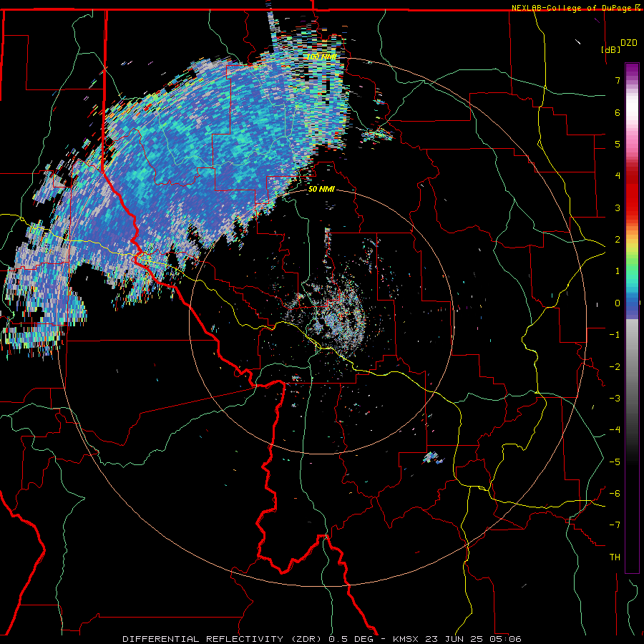This screenshot has width=644, height=644.
Task: Click the 05:06 timestamp text
Action: coord(505,639)
